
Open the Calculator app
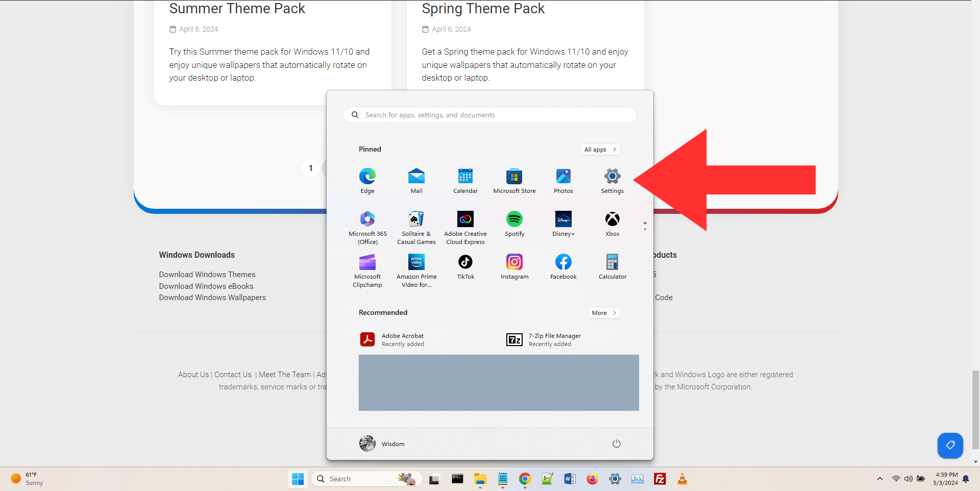pyautogui.click(x=612, y=266)
